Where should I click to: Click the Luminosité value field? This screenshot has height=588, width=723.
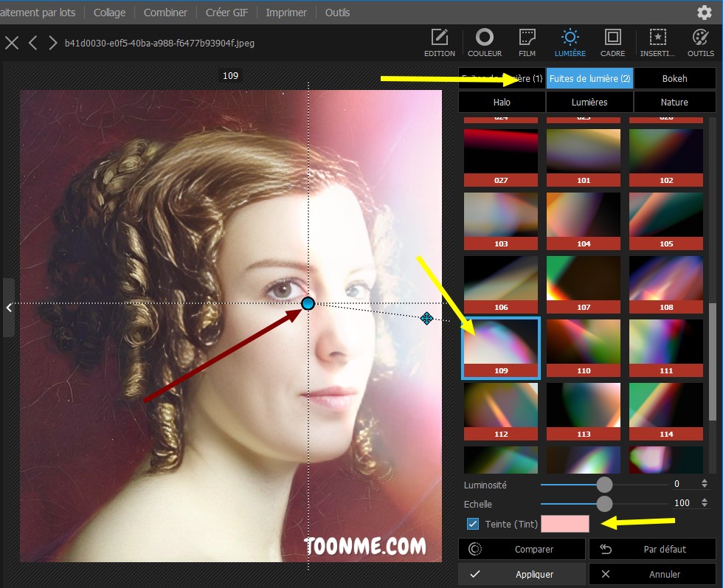[682, 484]
